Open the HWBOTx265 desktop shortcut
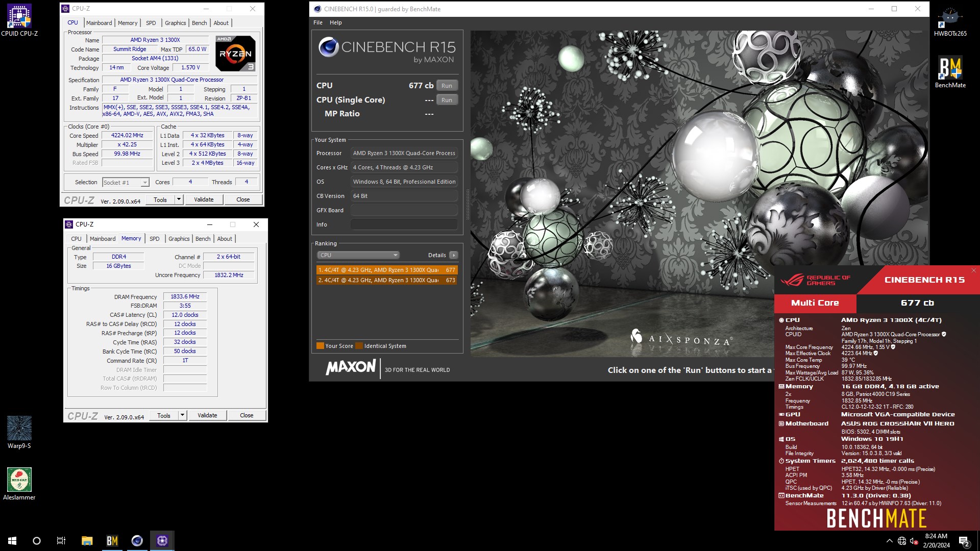 point(950,20)
